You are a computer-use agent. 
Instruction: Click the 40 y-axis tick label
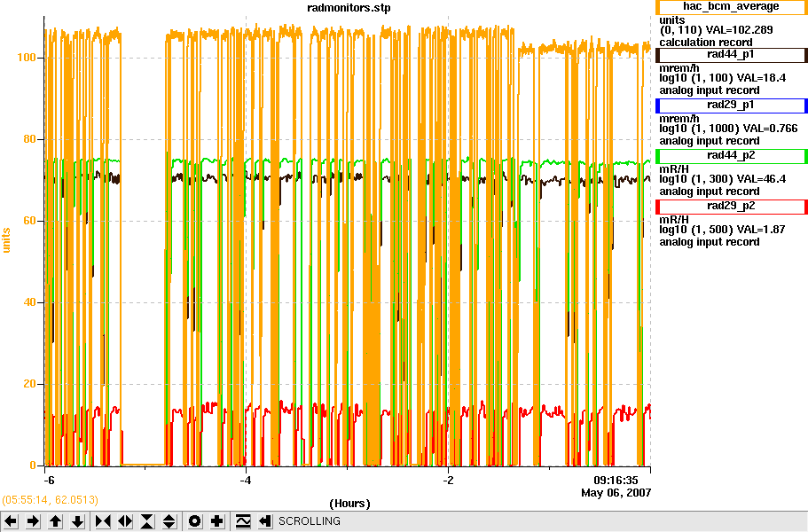[30, 301]
